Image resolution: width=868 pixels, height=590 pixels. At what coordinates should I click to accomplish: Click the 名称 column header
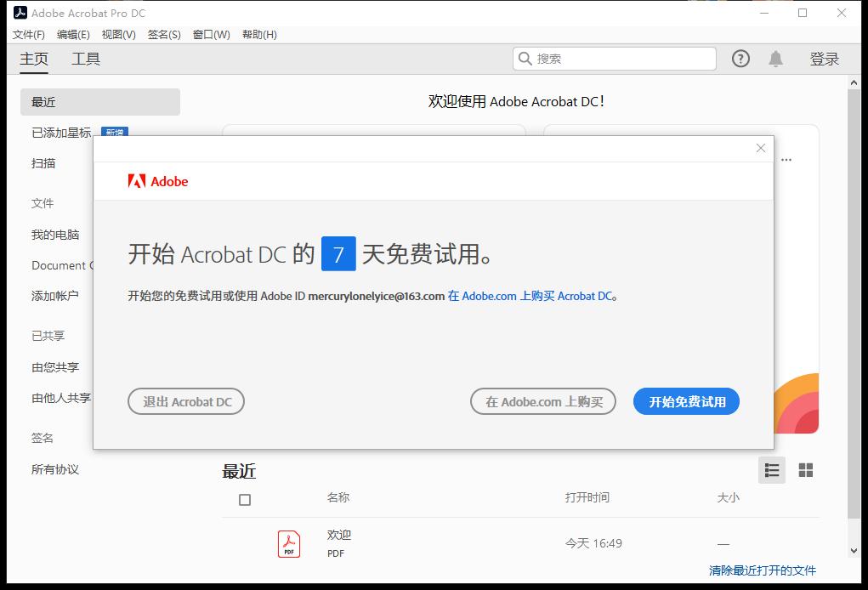pos(338,497)
